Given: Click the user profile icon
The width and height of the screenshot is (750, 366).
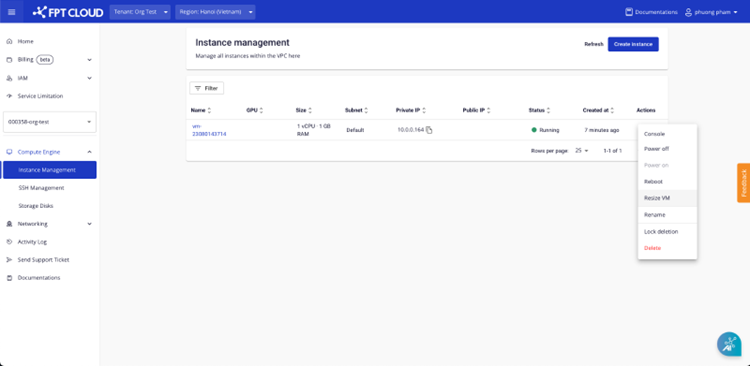Looking at the screenshot, I should point(689,12).
